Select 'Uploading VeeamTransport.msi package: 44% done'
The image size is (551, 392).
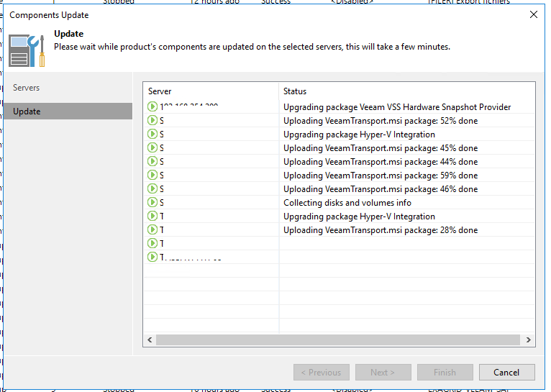(381, 162)
